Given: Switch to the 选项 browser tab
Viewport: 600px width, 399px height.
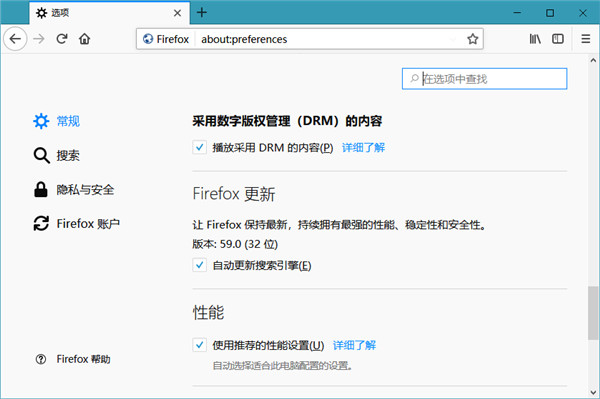Looking at the screenshot, I should coord(109,13).
